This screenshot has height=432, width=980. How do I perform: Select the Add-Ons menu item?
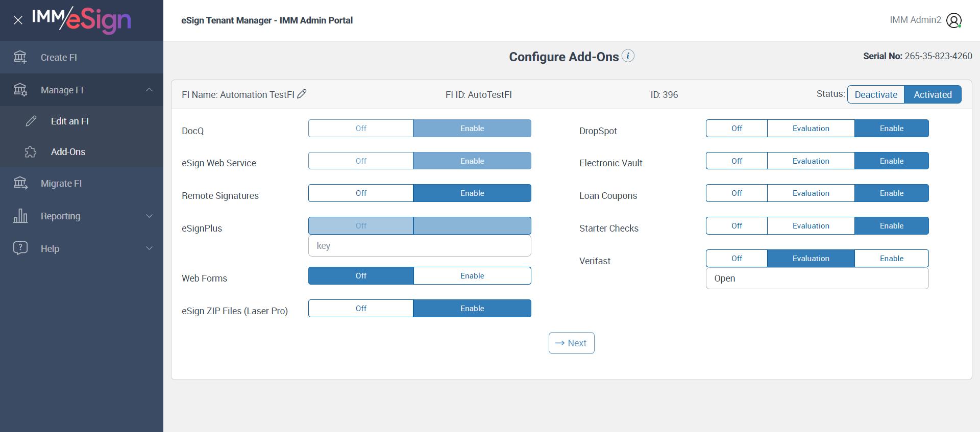pyautogui.click(x=68, y=152)
